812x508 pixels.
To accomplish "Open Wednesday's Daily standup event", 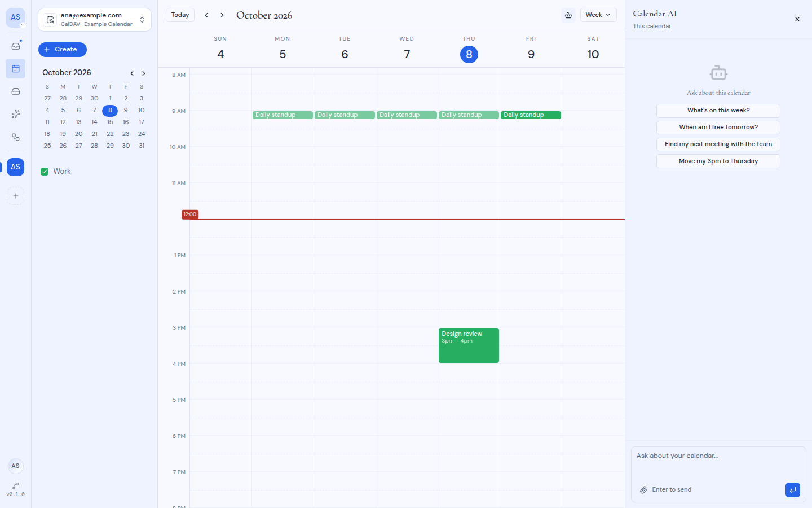I will click(407, 115).
